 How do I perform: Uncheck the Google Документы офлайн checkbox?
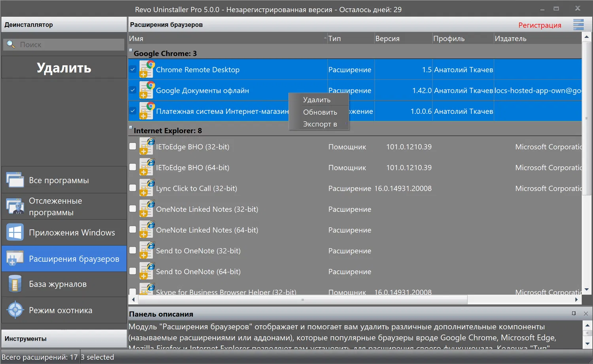(133, 90)
